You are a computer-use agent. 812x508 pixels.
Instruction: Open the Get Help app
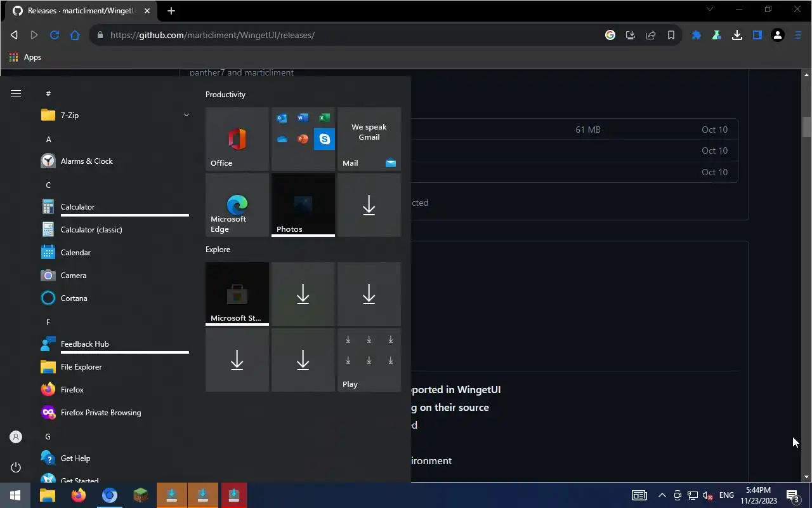click(115, 458)
